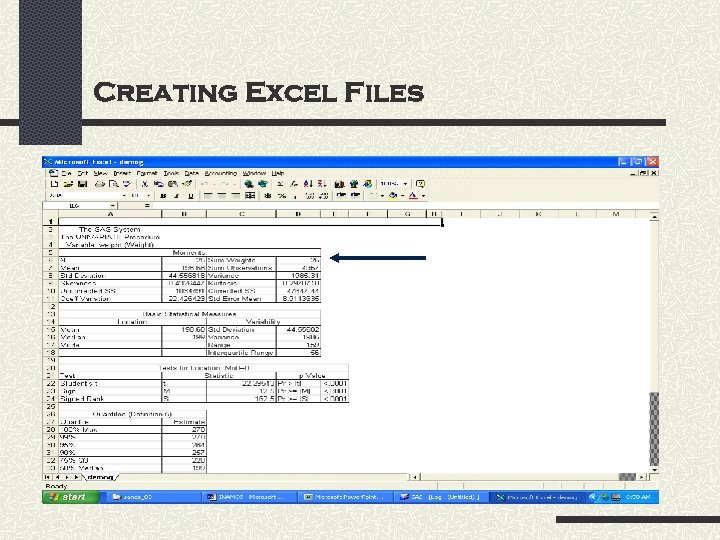720x540 pixels.
Task: Open Print Preview from the toolbar
Action: (113, 184)
